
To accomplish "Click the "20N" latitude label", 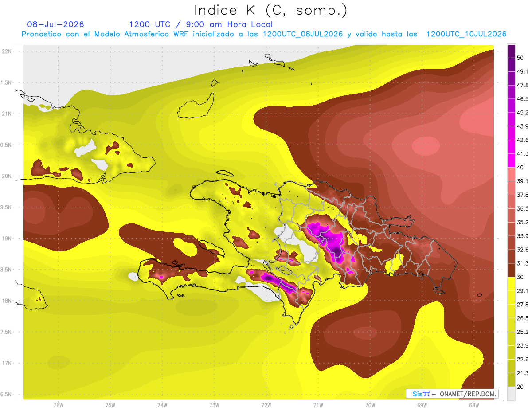I will pyautogui.click(x=7, y=176).
